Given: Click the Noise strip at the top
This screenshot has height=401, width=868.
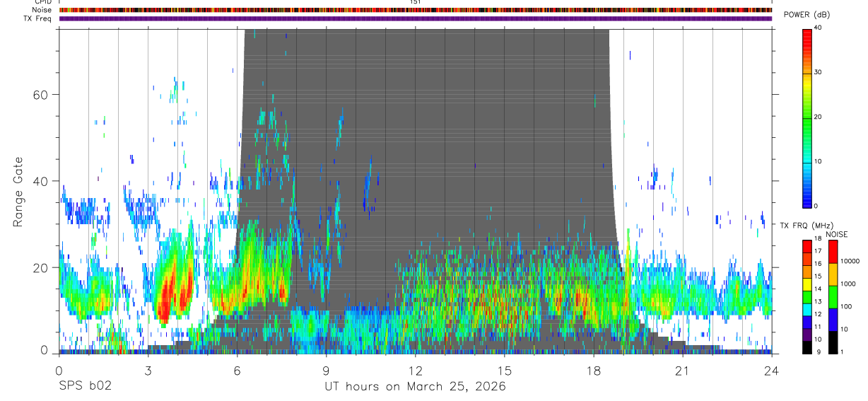Looking at the screenshot, I should [x=416, y=10].
